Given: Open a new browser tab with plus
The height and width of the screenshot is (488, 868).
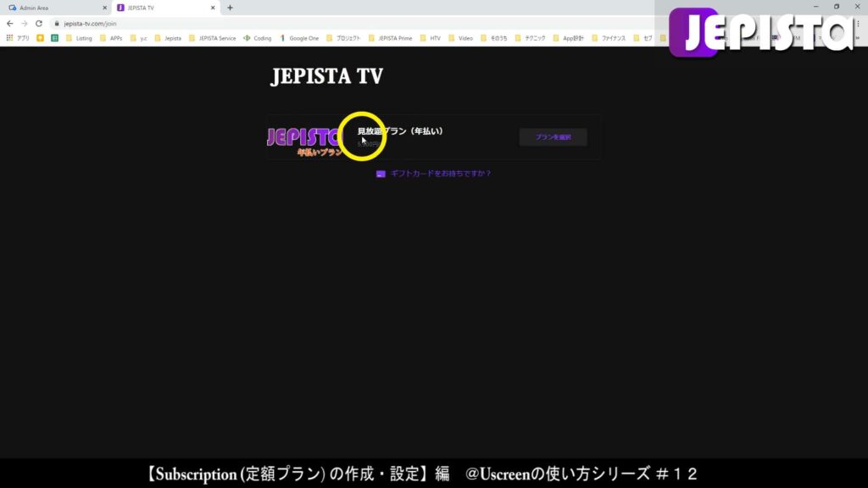Looking at the screenshot, I should point(230,8).
